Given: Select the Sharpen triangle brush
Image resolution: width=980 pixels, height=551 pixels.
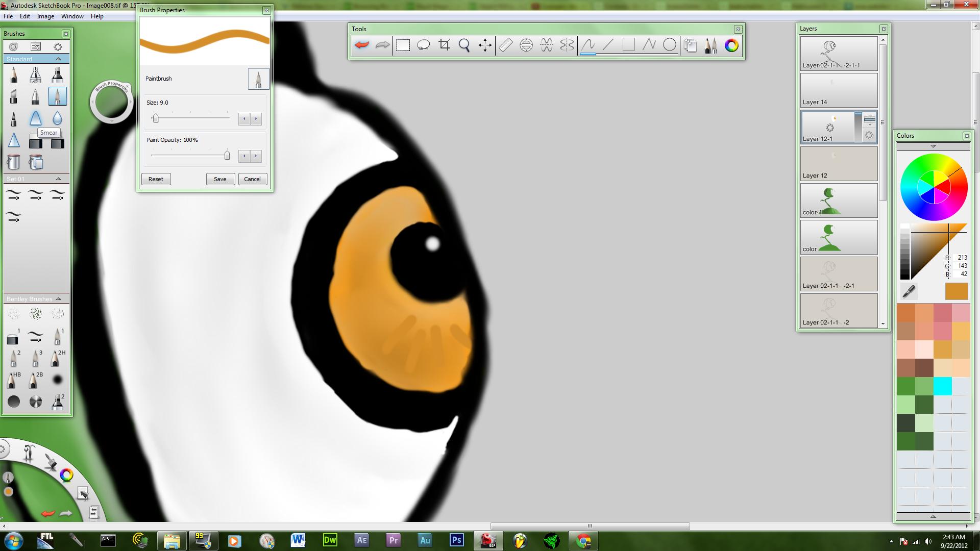Looking at the screenshot, I should 14,140.
